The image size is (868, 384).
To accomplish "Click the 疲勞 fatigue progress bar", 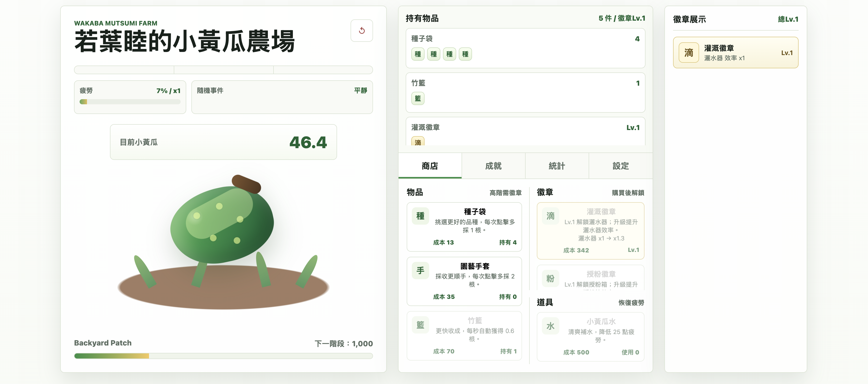I will coord(130,102).
